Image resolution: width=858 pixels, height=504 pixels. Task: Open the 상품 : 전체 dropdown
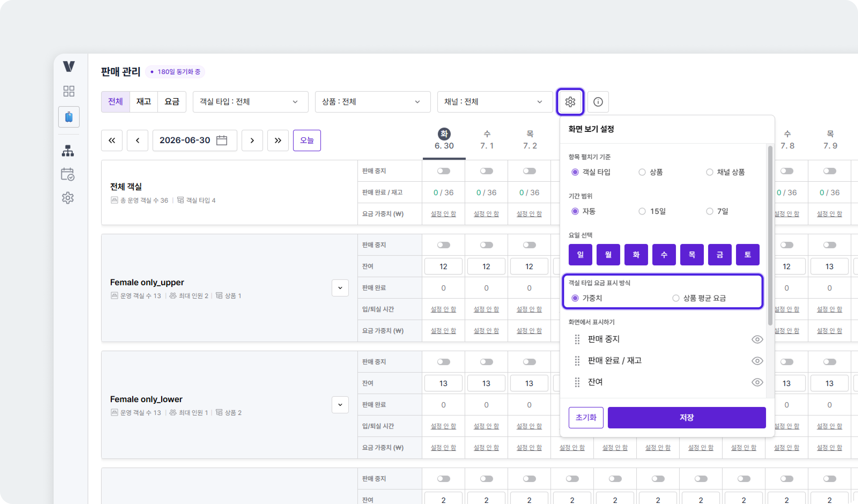click(372, 102)
